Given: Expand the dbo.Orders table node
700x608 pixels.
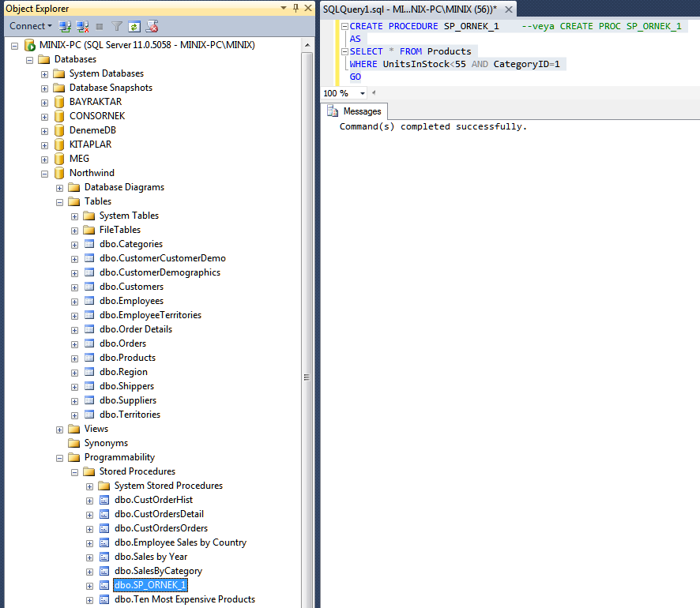Looking at the screenshot, I should click(x=75, y=343).
